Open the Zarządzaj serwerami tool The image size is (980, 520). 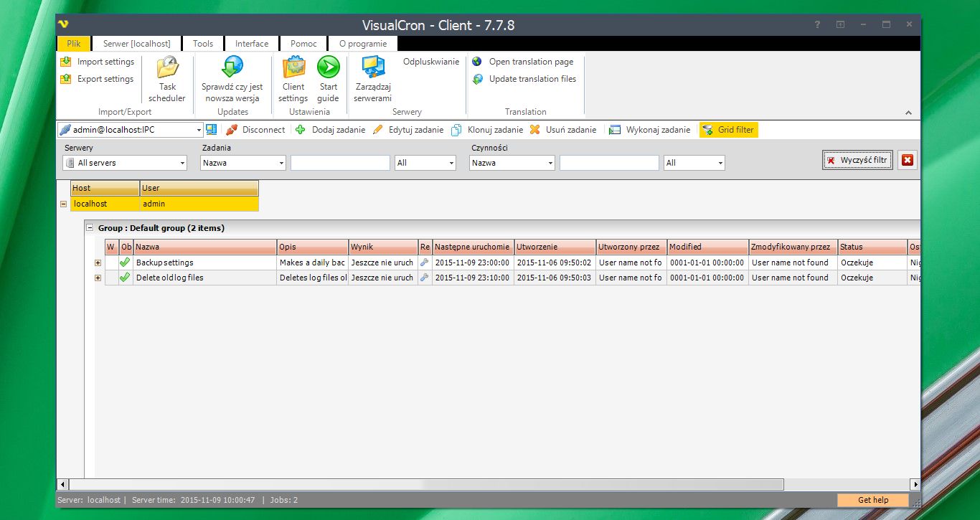tap(372, 79)
